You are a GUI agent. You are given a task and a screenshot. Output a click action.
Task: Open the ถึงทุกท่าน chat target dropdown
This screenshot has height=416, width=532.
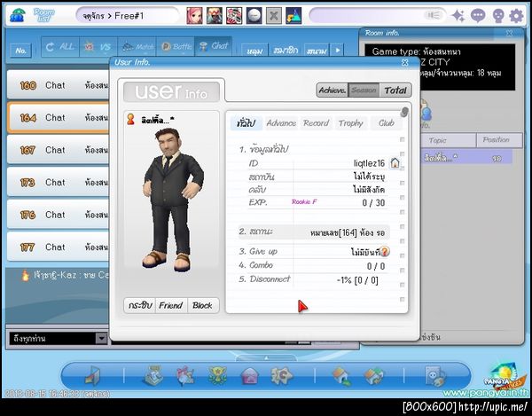[x=101, y=338]
